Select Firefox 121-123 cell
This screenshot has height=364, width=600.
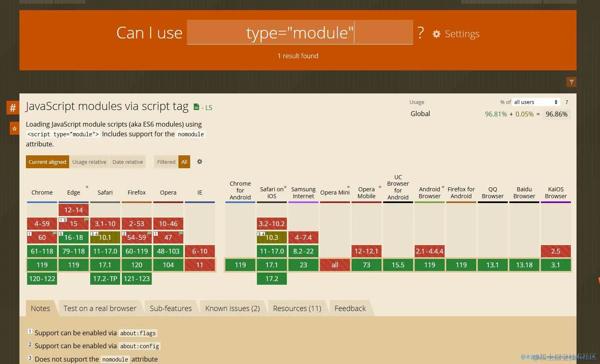(x=137, y=279)
